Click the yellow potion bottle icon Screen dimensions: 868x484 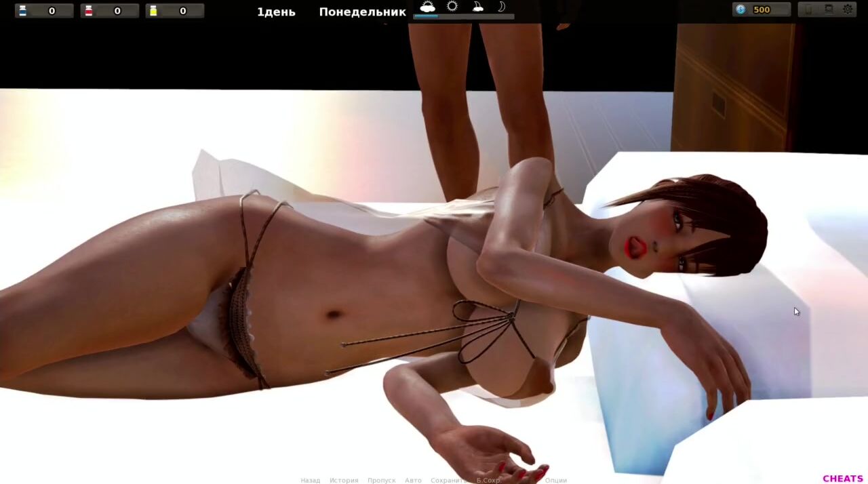(x=153, y=11)
